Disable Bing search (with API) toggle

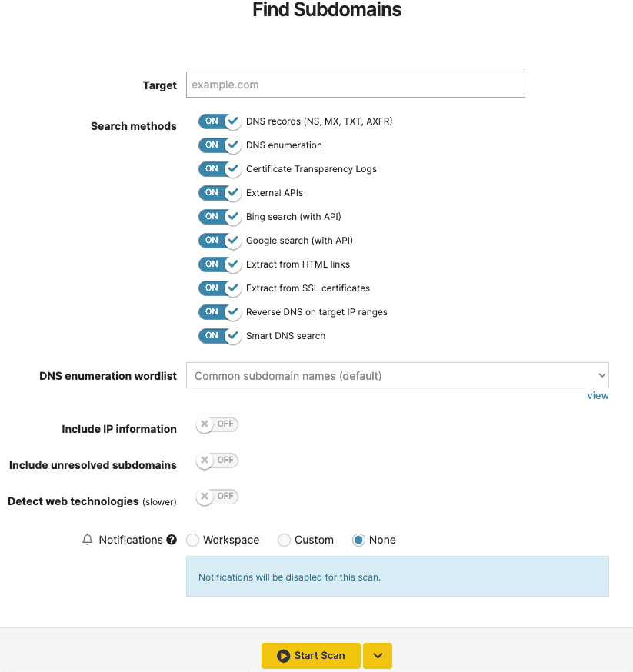[x=220, y=217]
